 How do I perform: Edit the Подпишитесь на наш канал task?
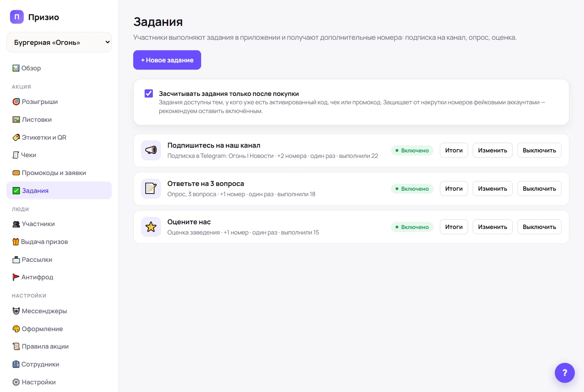click(492, 150)
